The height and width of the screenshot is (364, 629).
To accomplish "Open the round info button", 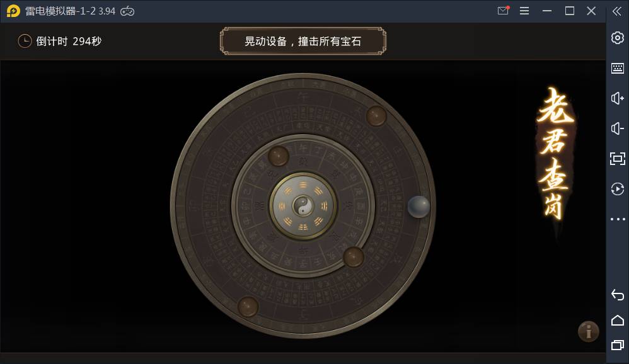I will (x=589, y=331).
